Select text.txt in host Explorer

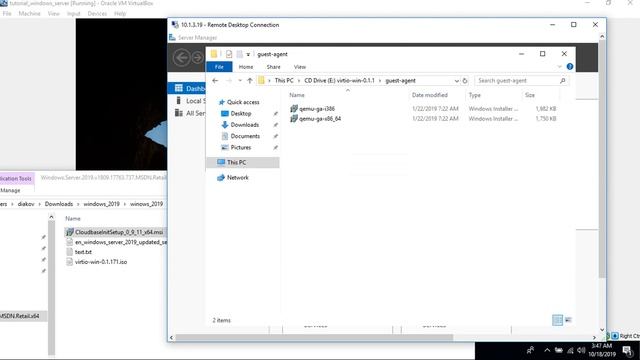tap(79, 252)
